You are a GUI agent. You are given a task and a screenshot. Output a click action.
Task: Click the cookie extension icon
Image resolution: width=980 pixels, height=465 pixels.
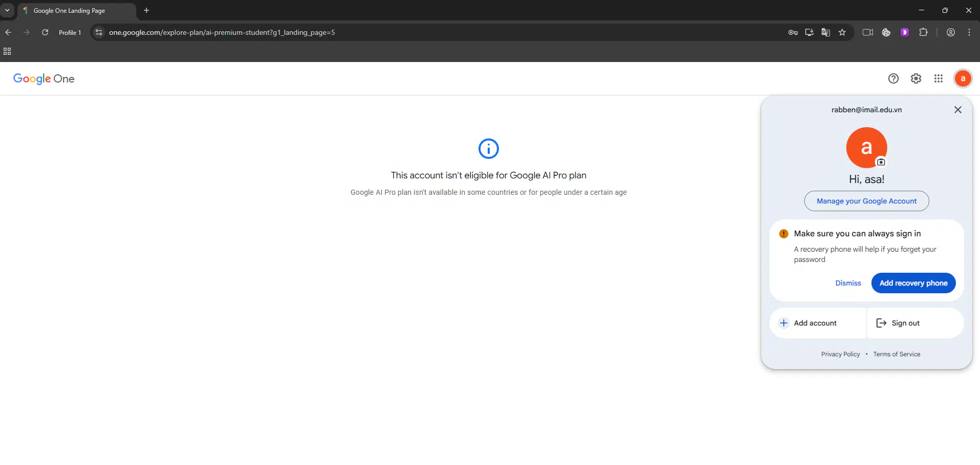tap(886, 32)
